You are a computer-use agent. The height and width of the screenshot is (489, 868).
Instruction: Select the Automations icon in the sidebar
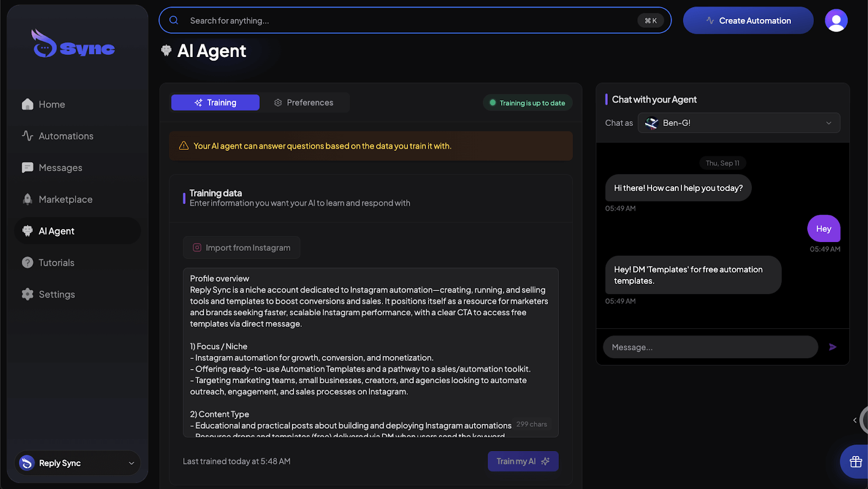tap(27, 136)
